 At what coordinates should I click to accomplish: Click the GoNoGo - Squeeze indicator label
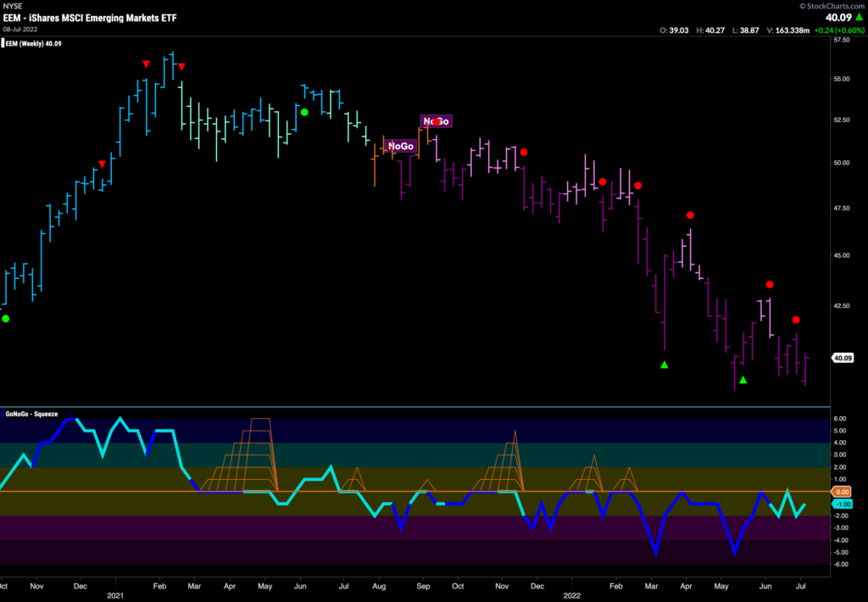click(x=31, y=414)
